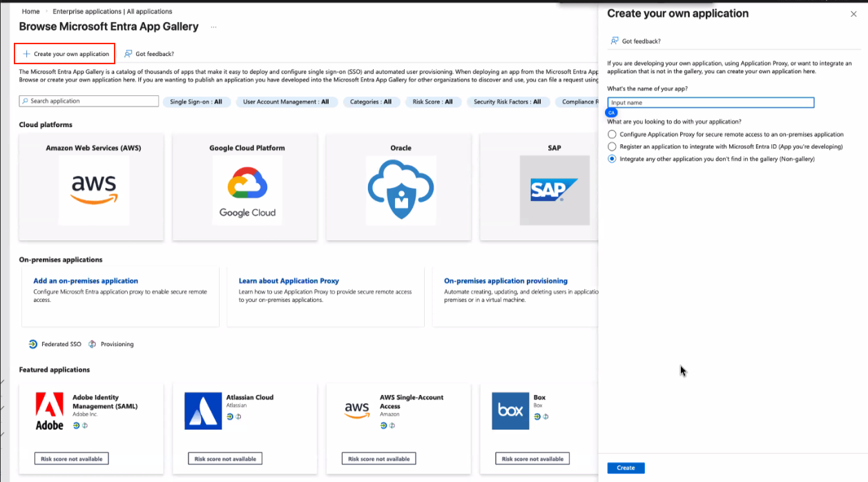868x482 pixels.
Task: Select the Non-gallery integration radio option
Action: [612, 159]
